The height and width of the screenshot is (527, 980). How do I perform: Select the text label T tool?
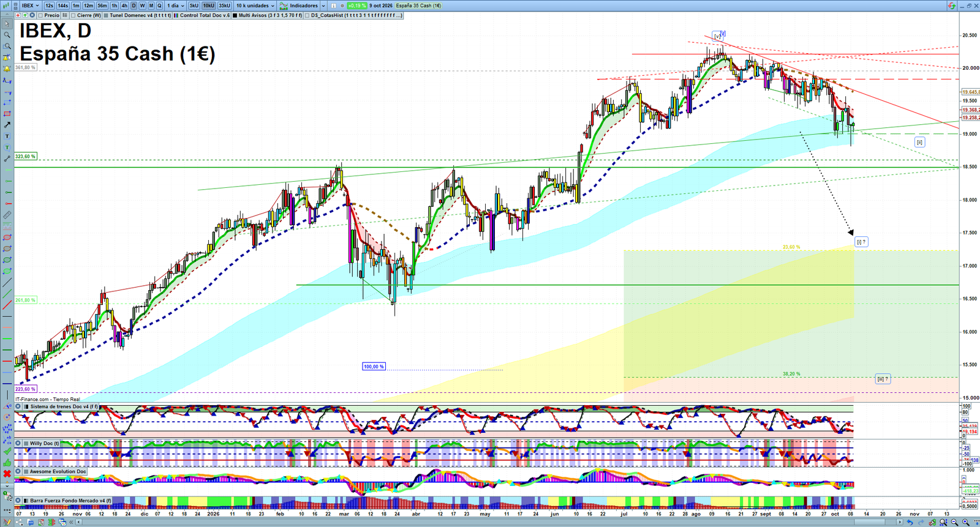7,136
